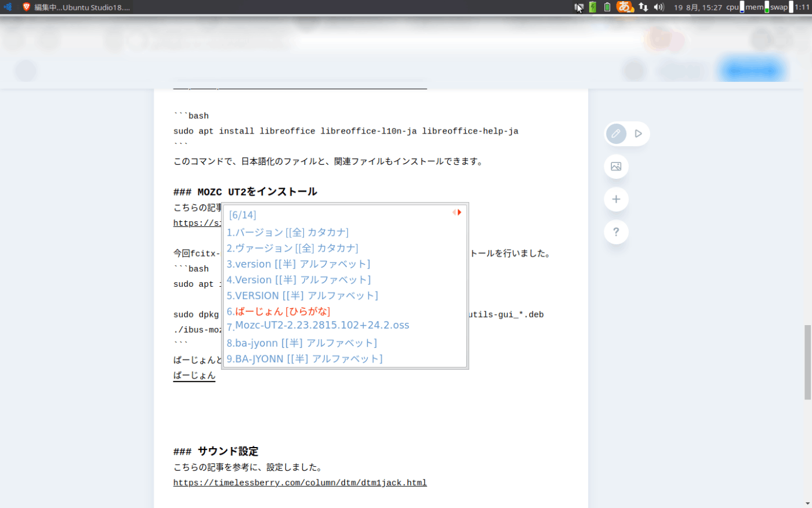This screenshot has height=508, width=812.
Task: Choose candidate 3 lowercase version
Action: tap(298, 264)
